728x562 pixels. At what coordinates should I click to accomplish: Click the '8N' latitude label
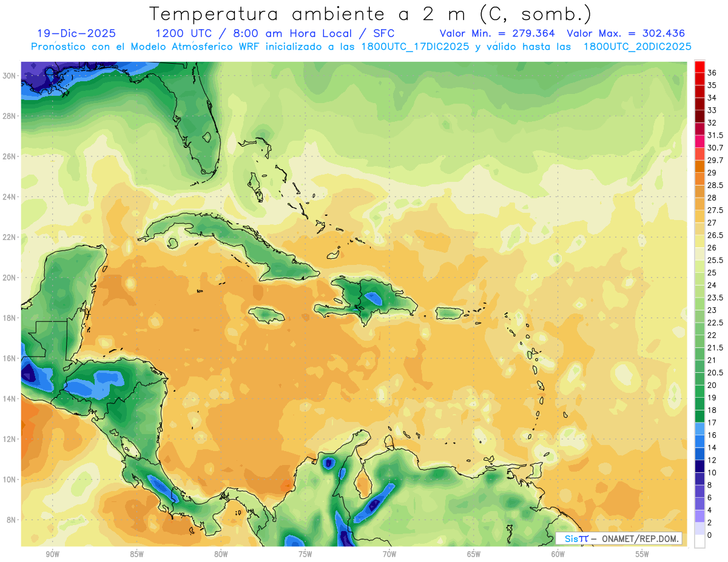click(x=12, y=520)
